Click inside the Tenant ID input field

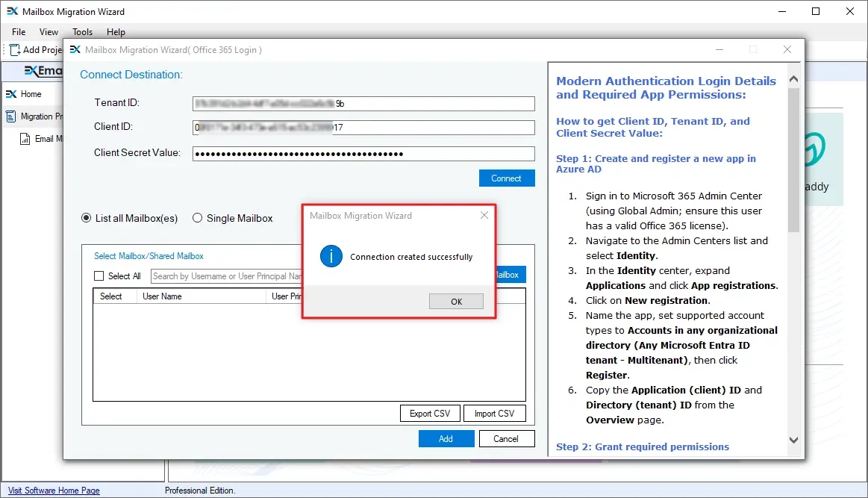click(x=363, y=103)
